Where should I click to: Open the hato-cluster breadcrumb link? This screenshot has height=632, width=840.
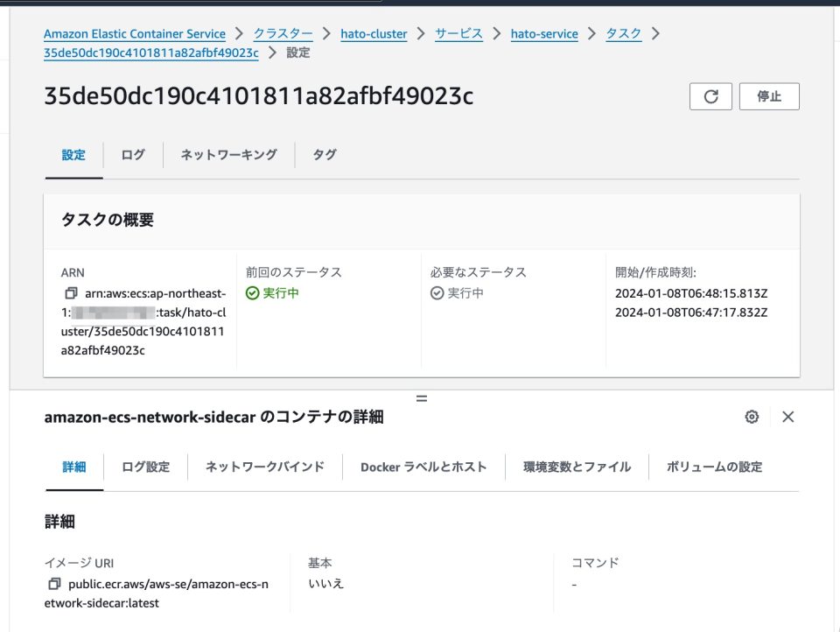(374, 33)
